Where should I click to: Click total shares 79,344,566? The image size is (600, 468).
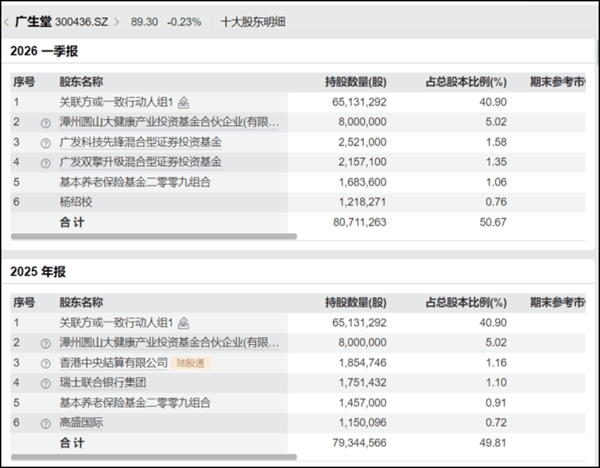pos(360,443)
